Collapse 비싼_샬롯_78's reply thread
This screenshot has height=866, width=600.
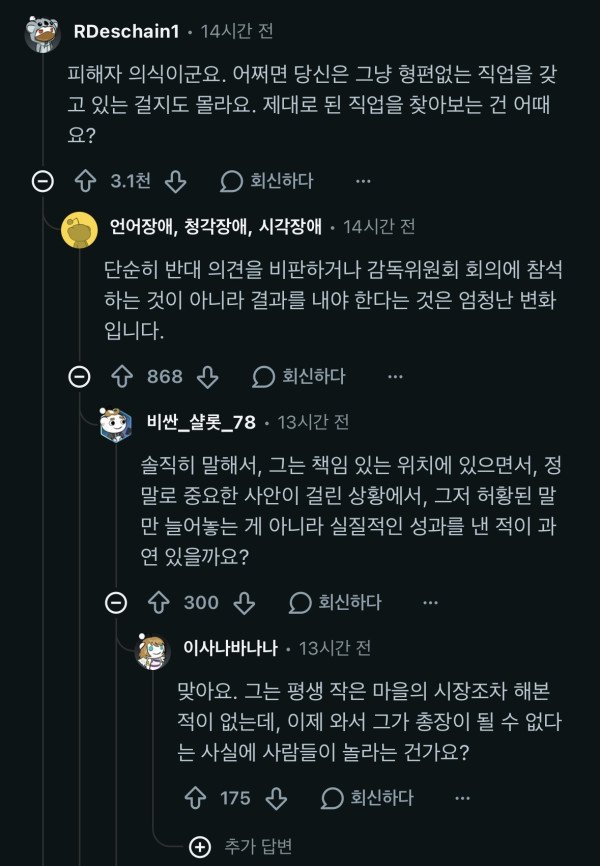coord(116,602)
